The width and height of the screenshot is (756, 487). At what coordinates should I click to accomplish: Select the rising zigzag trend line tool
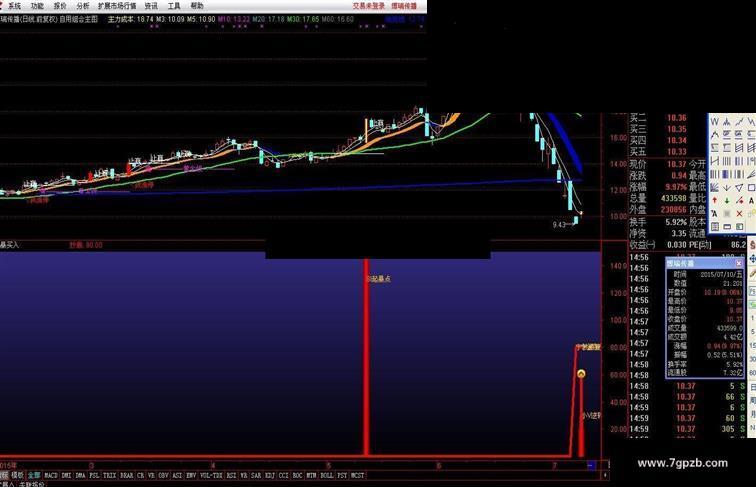[x=739, y=122]
